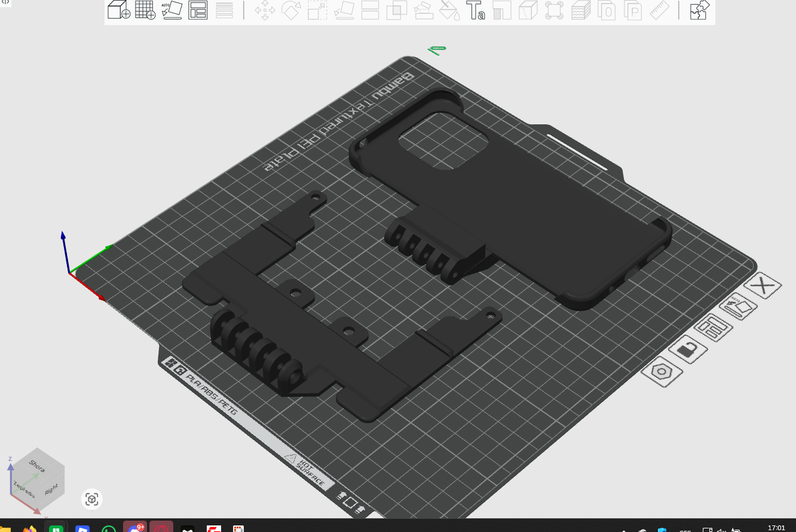Viewport: 796px width, 532px height.
Task: Choose the Scale tool
Action: click(317, 10)
